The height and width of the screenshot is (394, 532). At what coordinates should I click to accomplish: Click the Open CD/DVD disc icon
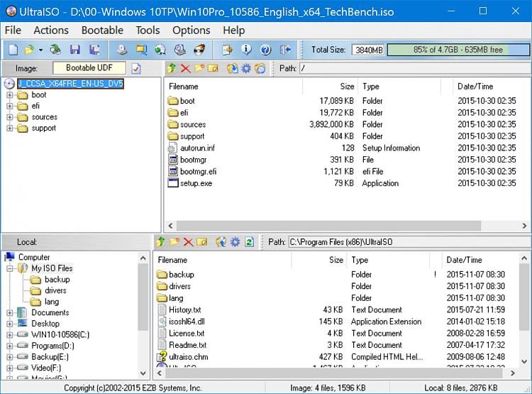55,50
